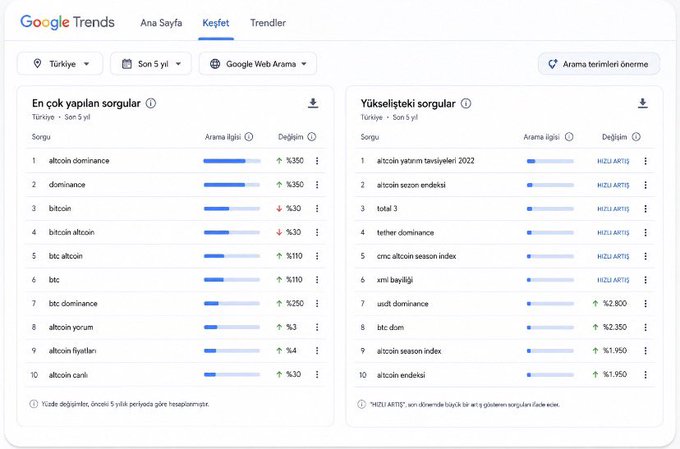
Task: Click the usdt dominance query
Action: [x=402, y=304]
